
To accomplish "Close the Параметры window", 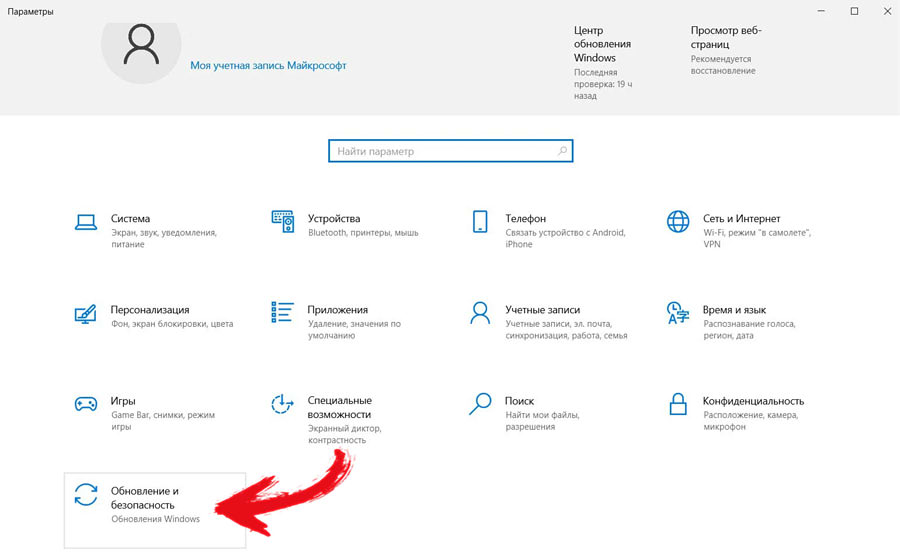I will [887, 11].
